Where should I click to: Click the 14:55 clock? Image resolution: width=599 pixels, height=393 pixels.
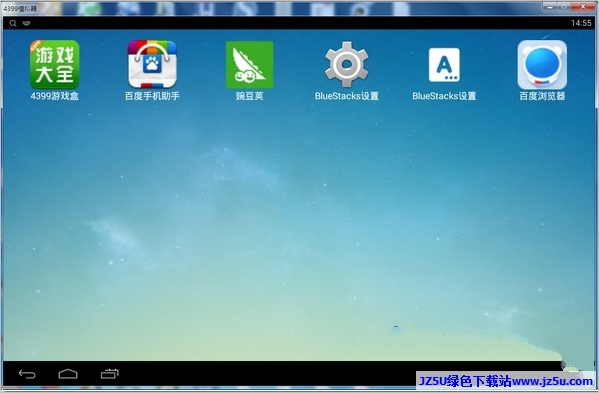pos(581,23)
